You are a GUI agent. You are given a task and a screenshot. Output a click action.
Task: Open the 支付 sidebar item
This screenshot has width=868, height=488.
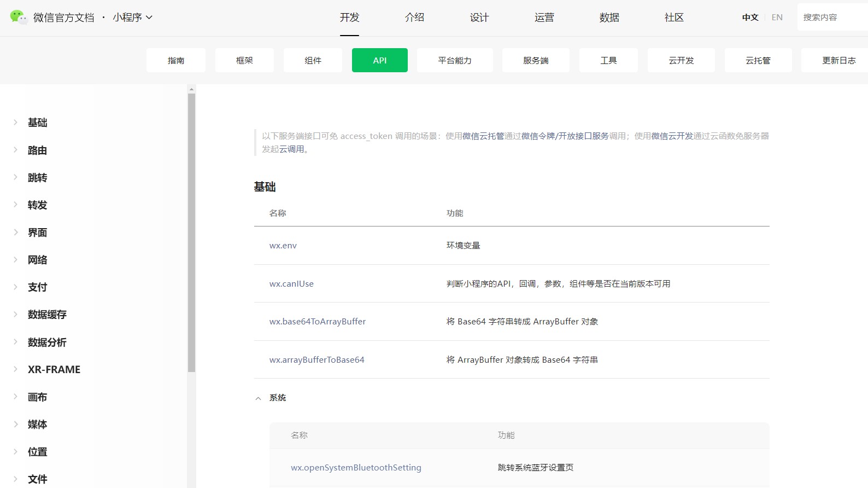pyautogui.click(x=38, y=287)
